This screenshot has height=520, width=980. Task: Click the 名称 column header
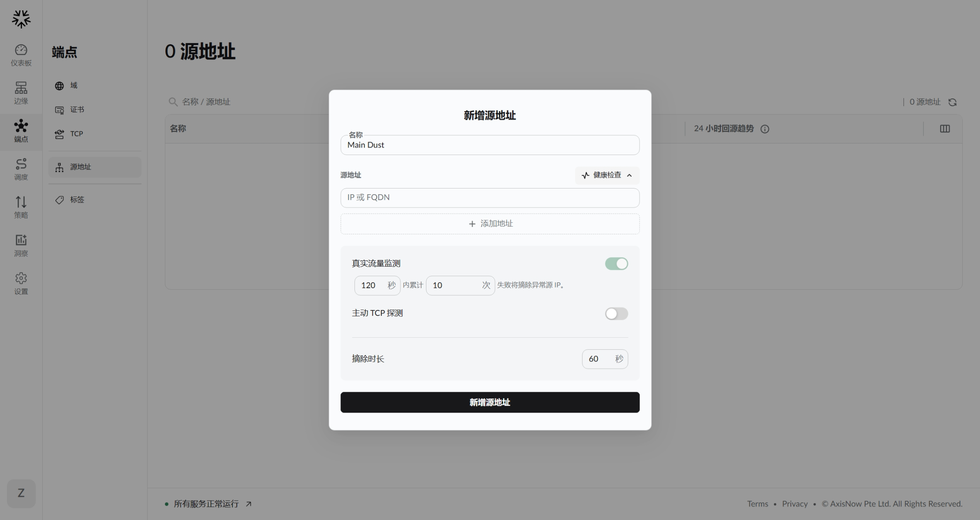click(x=178, y=129)
